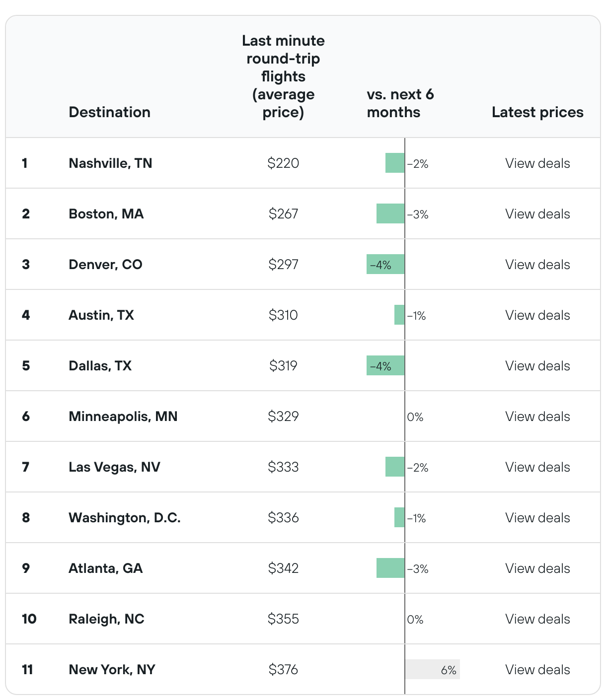Click the green -3% bar for Atlanta

coord(390,568)
